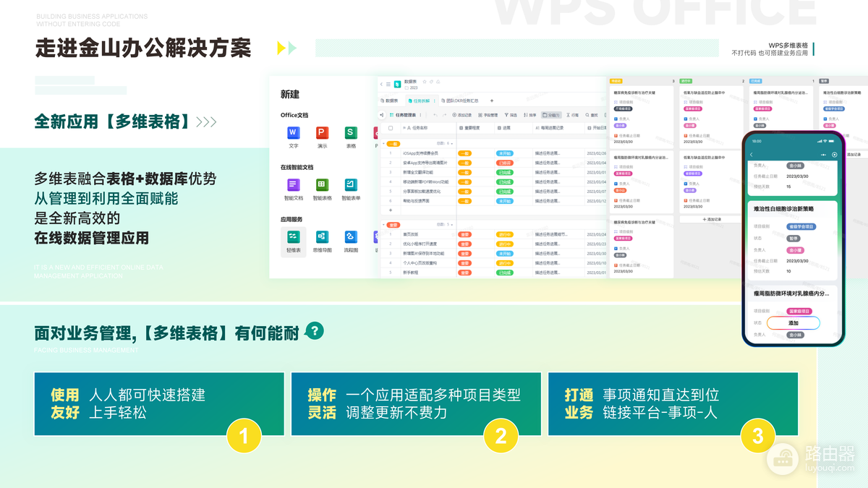Screen dimensions: 868x488
Task: Click the 进行中 kanban column tag
Action: [685, 81]
